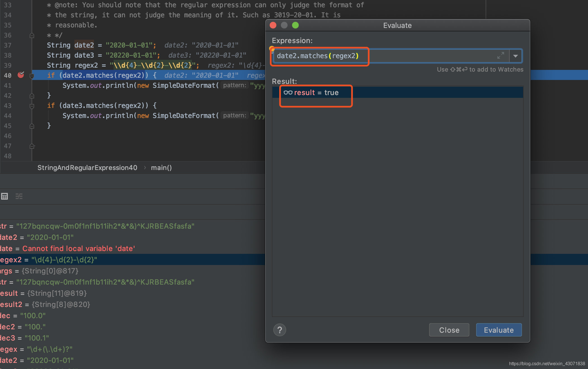Click the Expression input field in Evaluate
The width and height of the screenshot is (588, 369).
[391, 56]
